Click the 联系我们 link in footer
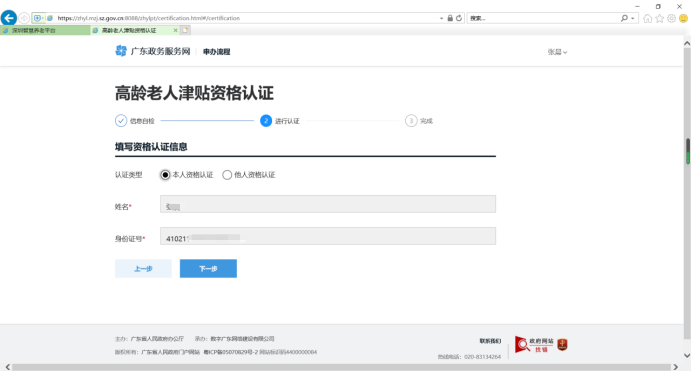This screenshot has height=371, width=692. pyautogui.click(x=490, y=341)
